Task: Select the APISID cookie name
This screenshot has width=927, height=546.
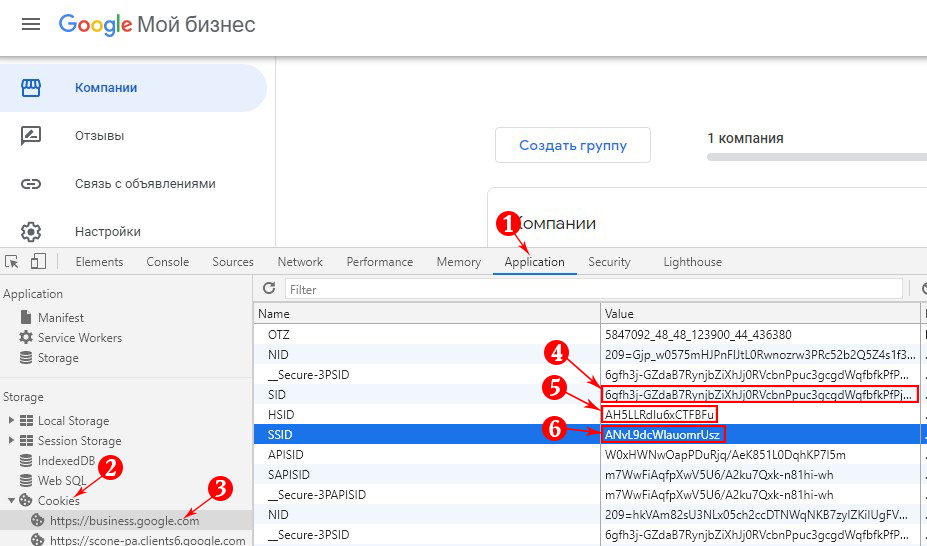Action: (x=286, y=454)
